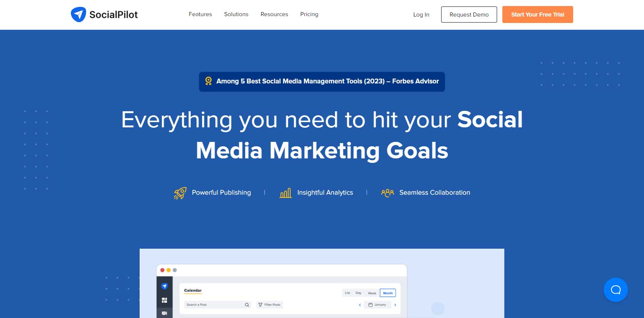Go to previous month arrow
Screen dimensions: 644x318
360,305
